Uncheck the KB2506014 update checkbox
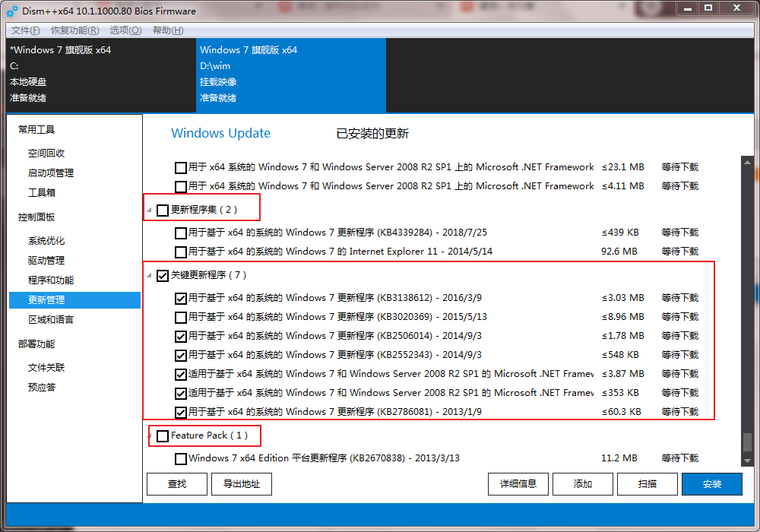This screenshot has width=760, height=532. (181, 336)
